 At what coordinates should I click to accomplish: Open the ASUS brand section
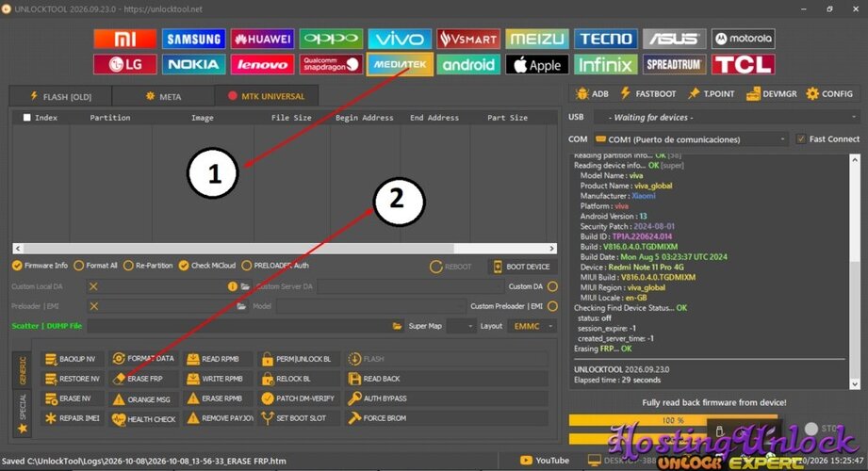click(x=674, y=39)
